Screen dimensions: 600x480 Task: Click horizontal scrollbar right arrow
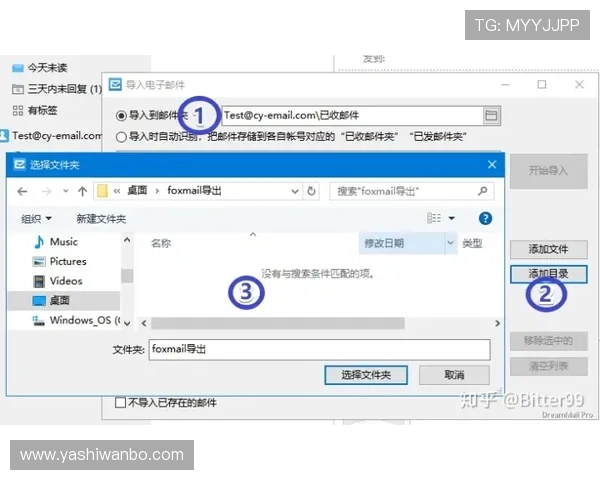[497, 323]
